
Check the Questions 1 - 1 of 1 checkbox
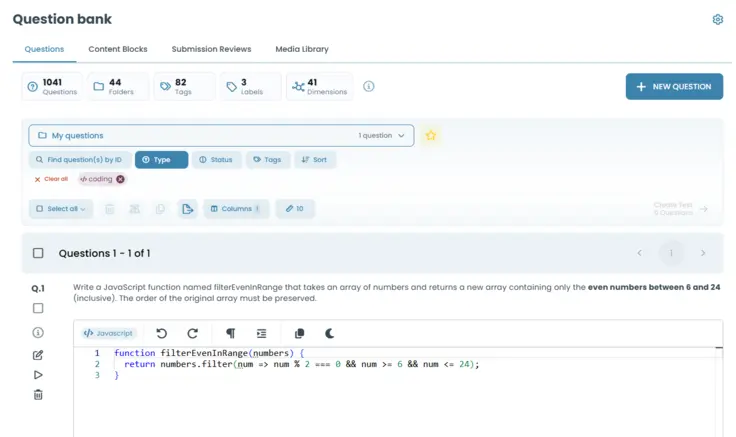click(x=38, y=253)
